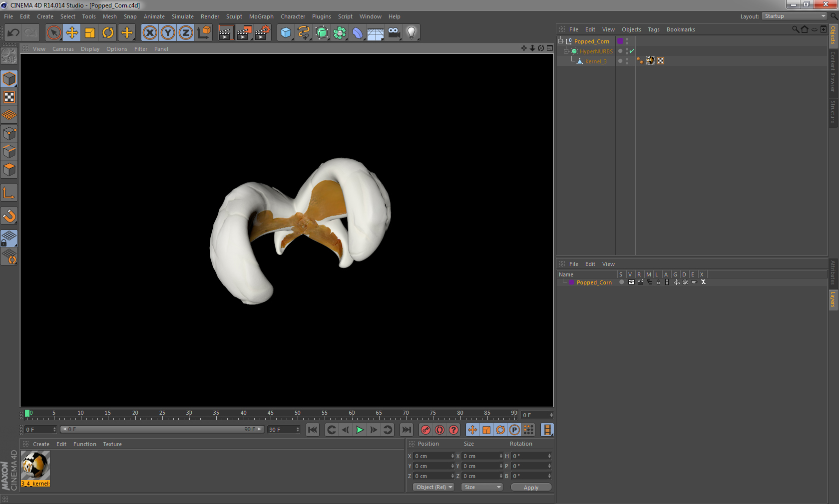Play the animation forwards
The image size is (839, 504).
(x=360, y=430)
